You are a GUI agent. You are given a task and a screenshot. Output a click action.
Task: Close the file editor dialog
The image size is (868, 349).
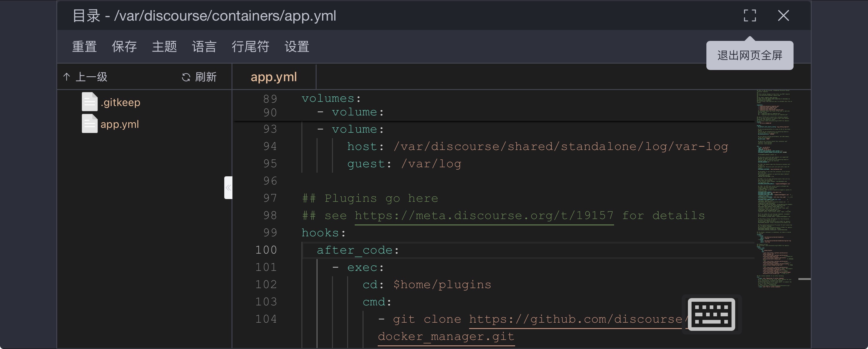(x=784, y=15)
